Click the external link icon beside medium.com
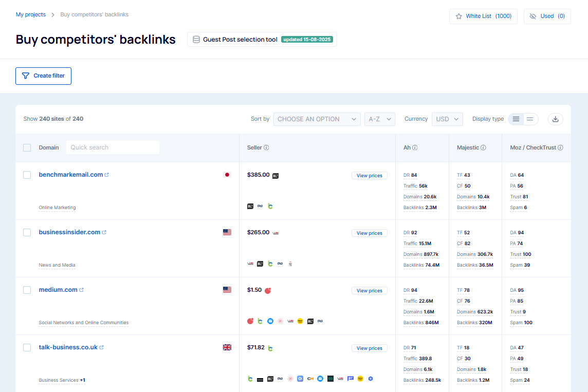The width and height of the screenshot is (588, 392). [x=81, y=290]
